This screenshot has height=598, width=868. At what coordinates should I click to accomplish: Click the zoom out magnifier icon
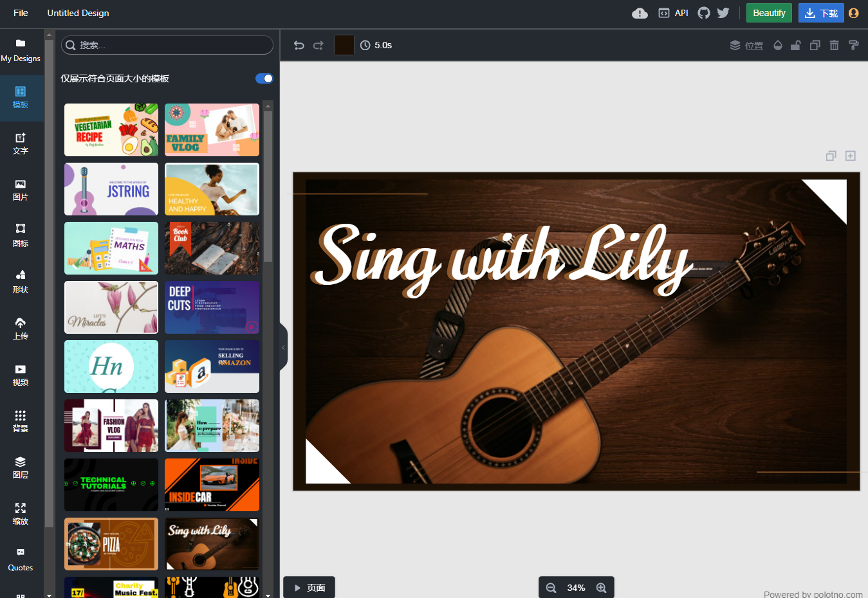coord(551,588)
